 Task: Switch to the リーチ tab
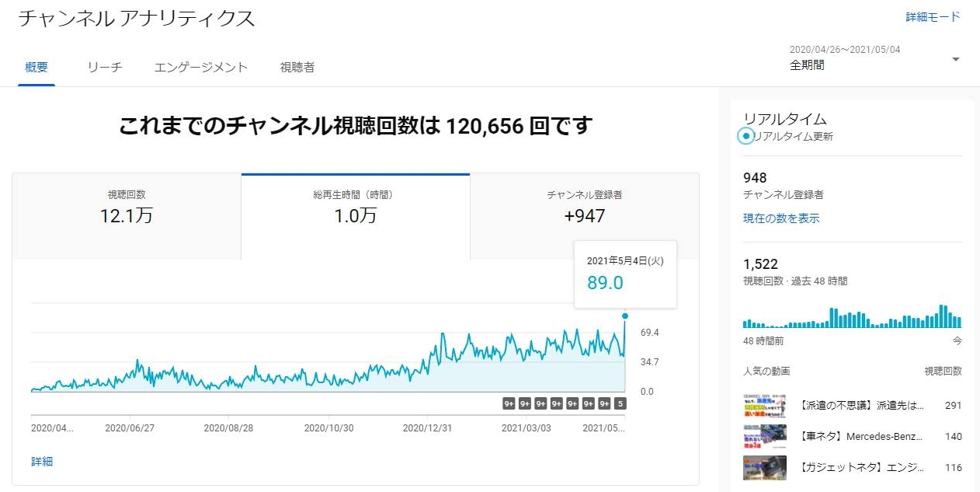coord(105,68)
